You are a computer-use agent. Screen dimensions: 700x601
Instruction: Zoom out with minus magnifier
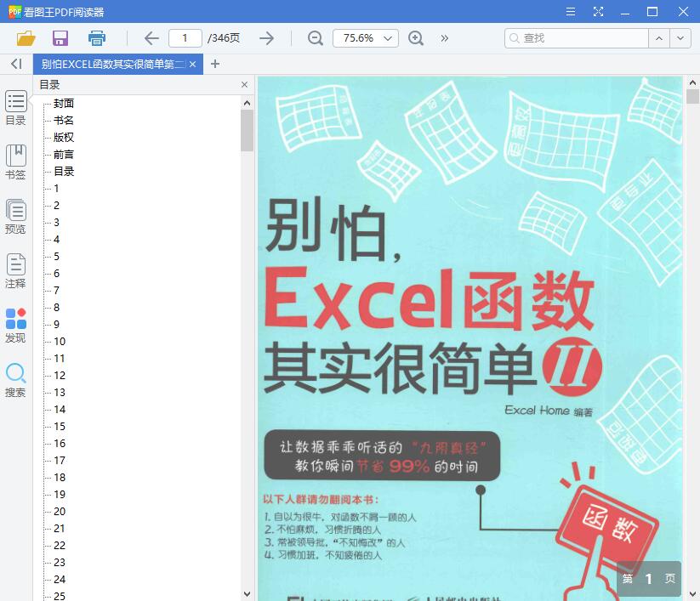pyautogui.click(x=316, y=38)
